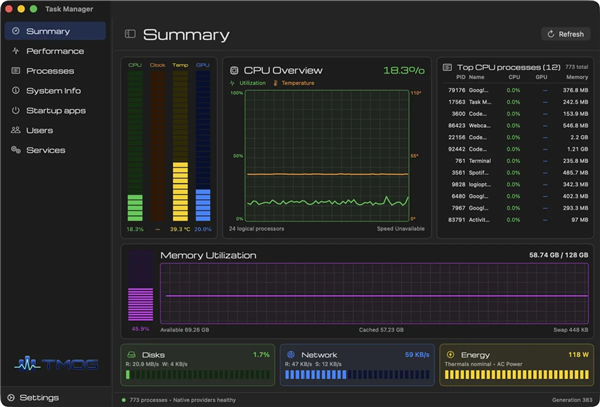
Task: Click the Users people icon in sidebar
Action: [x=16, y=130]
